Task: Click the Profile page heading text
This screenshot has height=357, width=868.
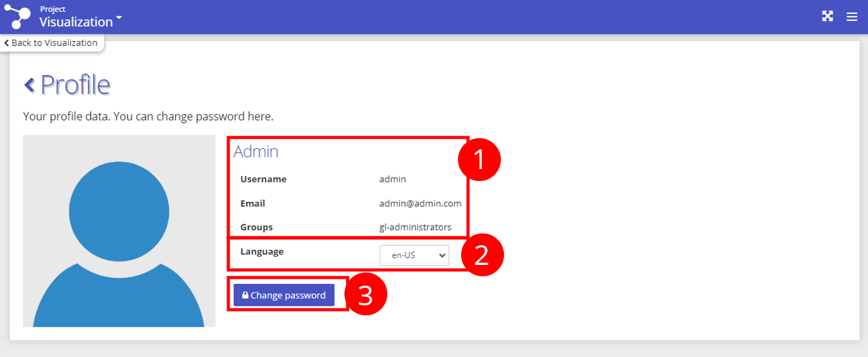Action: [75, 85]
